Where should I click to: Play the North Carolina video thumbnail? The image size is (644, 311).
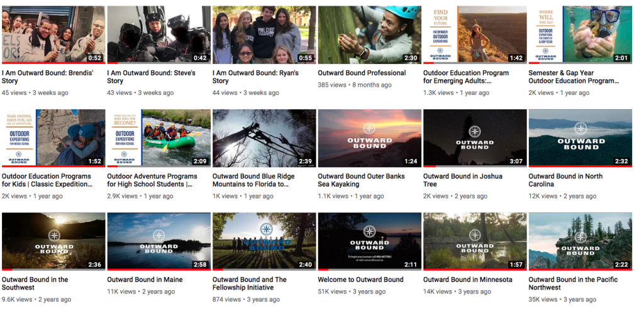[x=580, y=138]
